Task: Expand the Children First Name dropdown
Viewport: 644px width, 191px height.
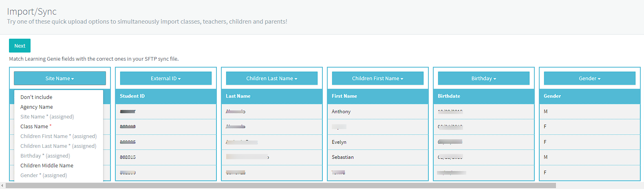Action: click(378, 78)
